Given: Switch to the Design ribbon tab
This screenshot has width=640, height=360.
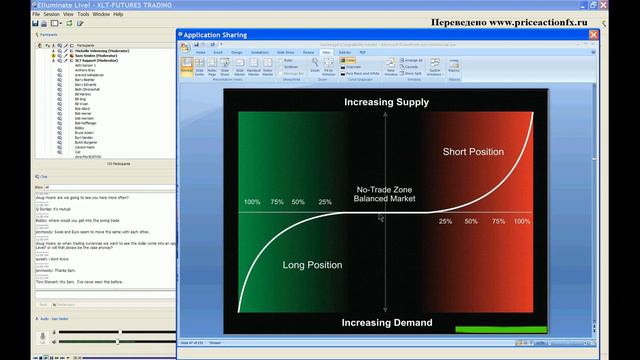Looking at the screenshot, I should tap(237, 53).
